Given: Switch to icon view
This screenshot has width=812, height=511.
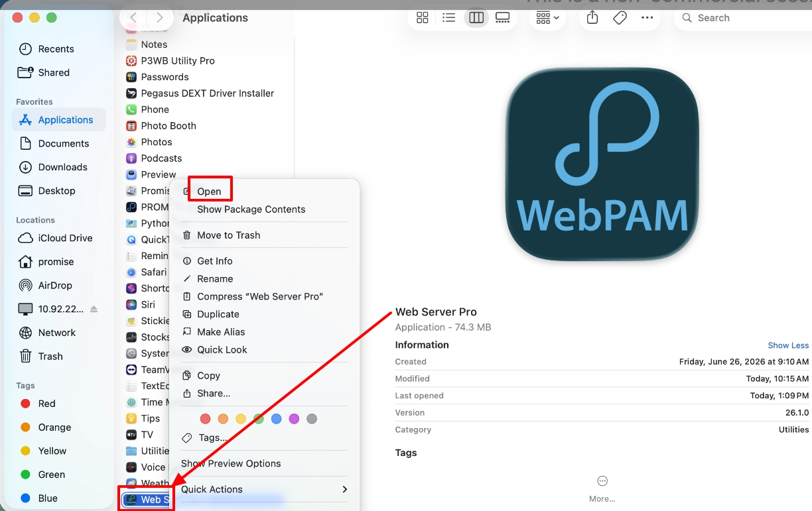Looking at the screenshot, I should (x=422, y=18).
